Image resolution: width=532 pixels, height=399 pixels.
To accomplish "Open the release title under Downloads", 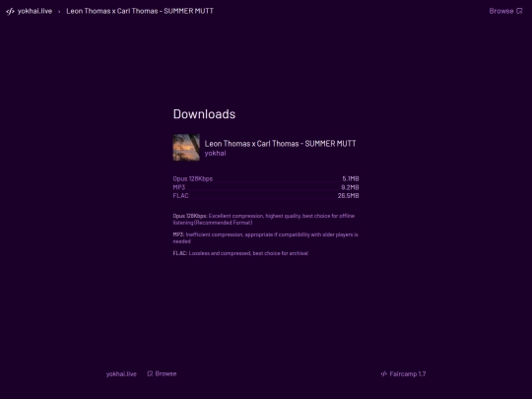I will 280,144.
